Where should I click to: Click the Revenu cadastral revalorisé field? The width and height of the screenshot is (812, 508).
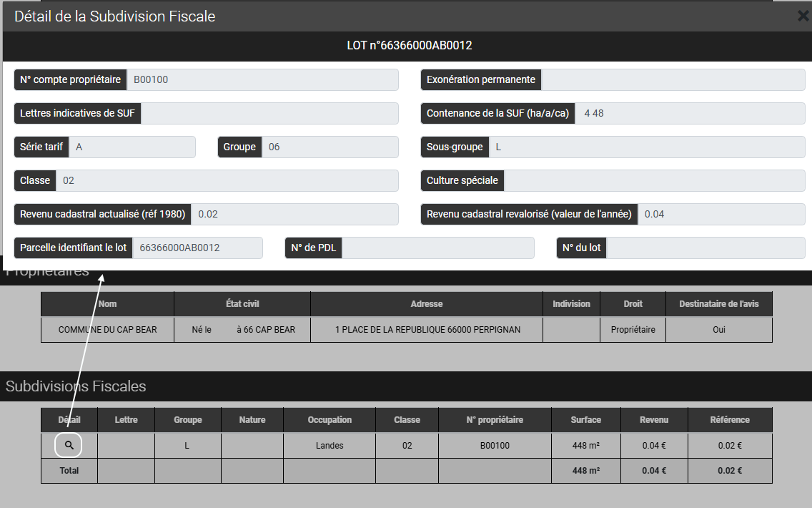[721, 214]
